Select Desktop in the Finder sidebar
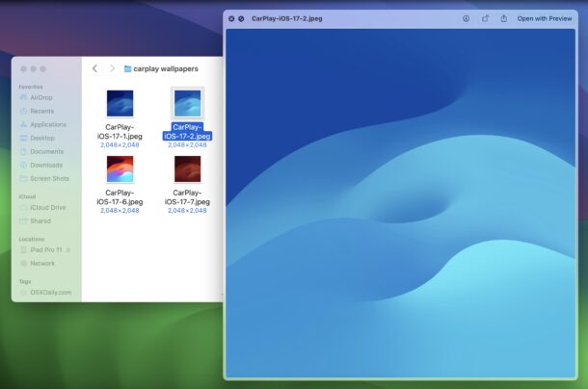Viewport: 588px width, 389px height. [x=41, y=138]
